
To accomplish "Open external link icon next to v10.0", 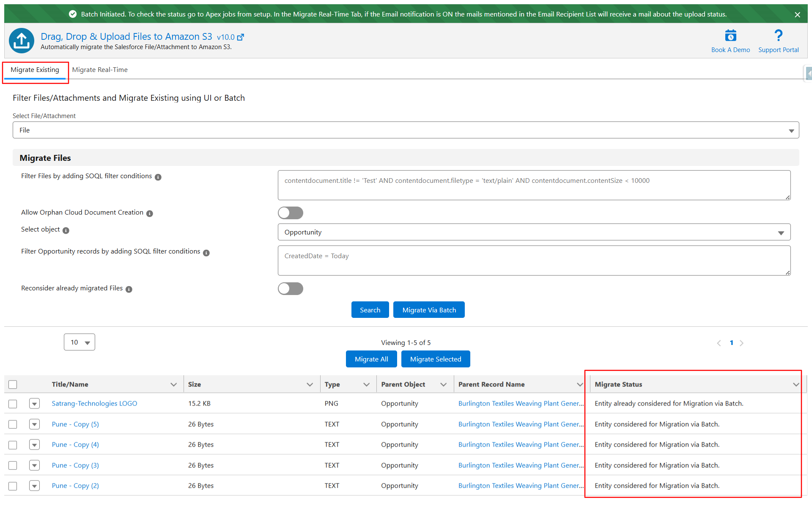I will click(x=241, y=37).
